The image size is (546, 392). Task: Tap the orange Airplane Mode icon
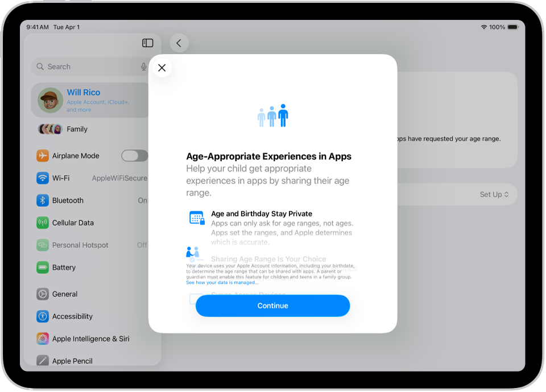click(x=42, y=155)
